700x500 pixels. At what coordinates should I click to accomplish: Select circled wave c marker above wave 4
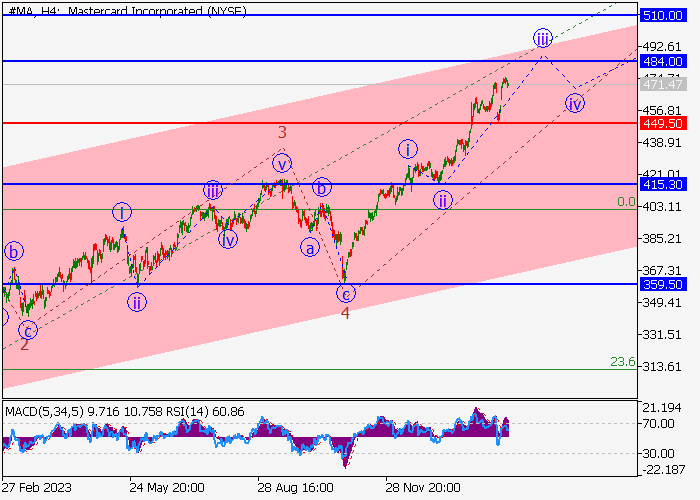(346, 294)
